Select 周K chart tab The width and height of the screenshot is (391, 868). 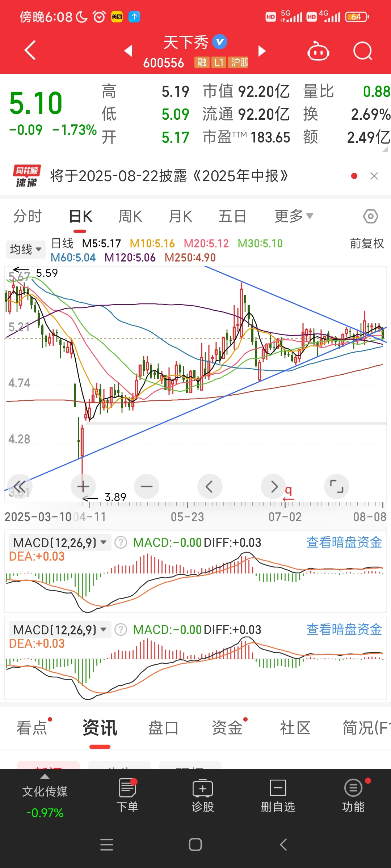(130, 216)
